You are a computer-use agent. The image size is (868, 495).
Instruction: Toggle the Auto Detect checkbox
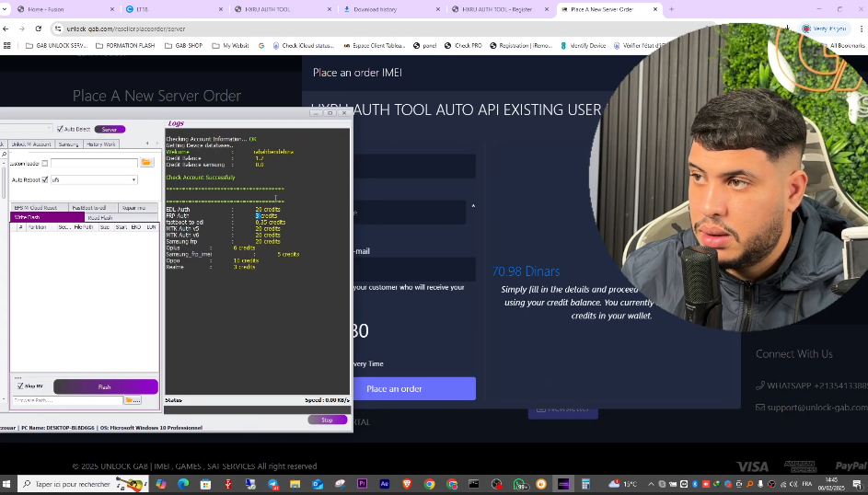click(x=60, y=129)
